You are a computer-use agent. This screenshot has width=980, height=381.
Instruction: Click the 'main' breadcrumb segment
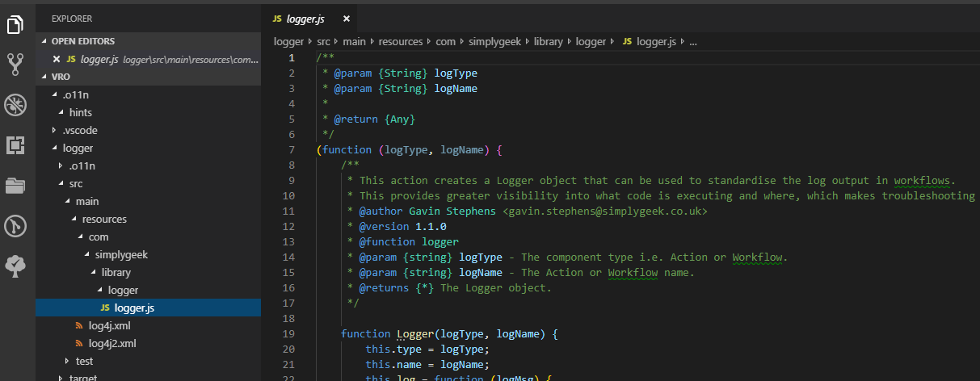355,41
